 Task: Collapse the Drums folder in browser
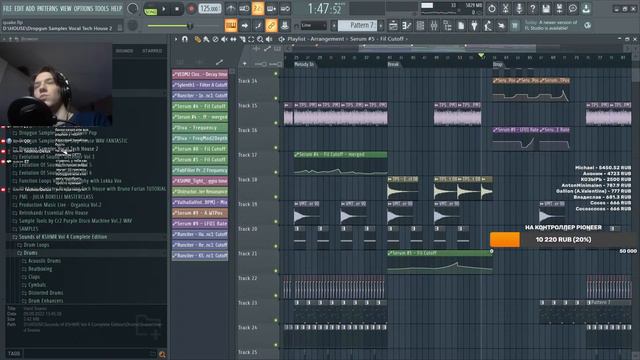tap(30, 253)
